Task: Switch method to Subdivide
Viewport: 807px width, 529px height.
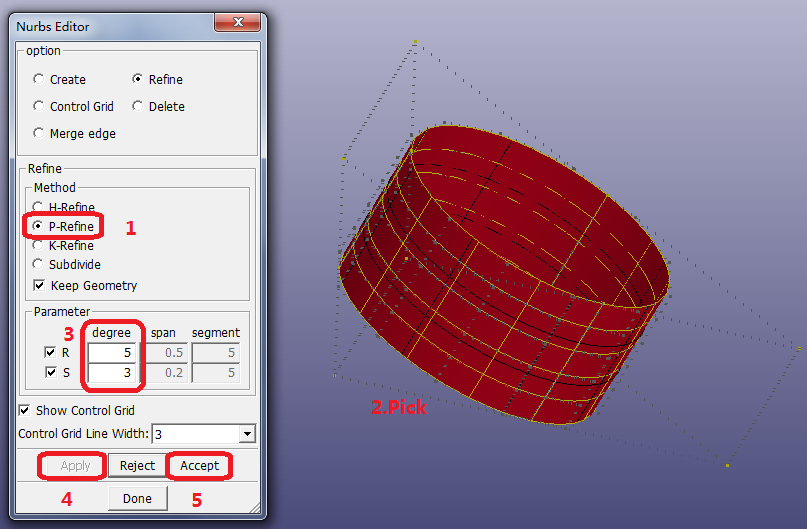Action: click(x=39, y=265)
